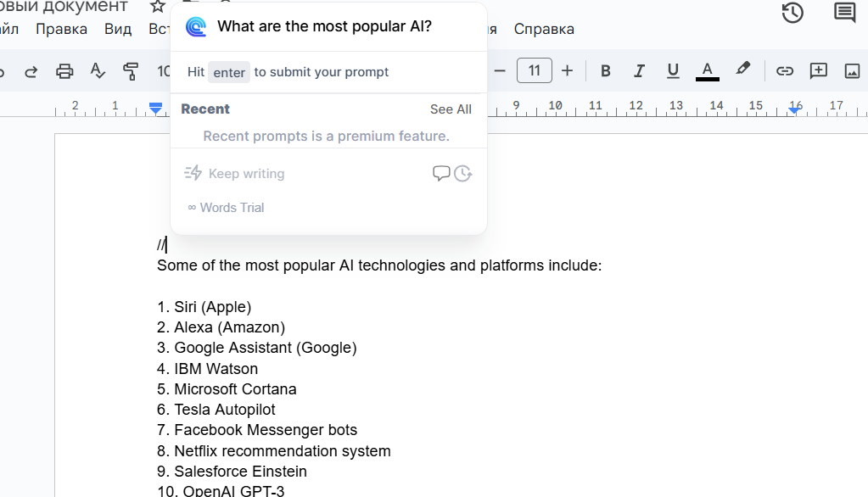Run spelling and grammar check
Image resolution: width=868 pixels, height=497 pixels.
coord(98,71)
